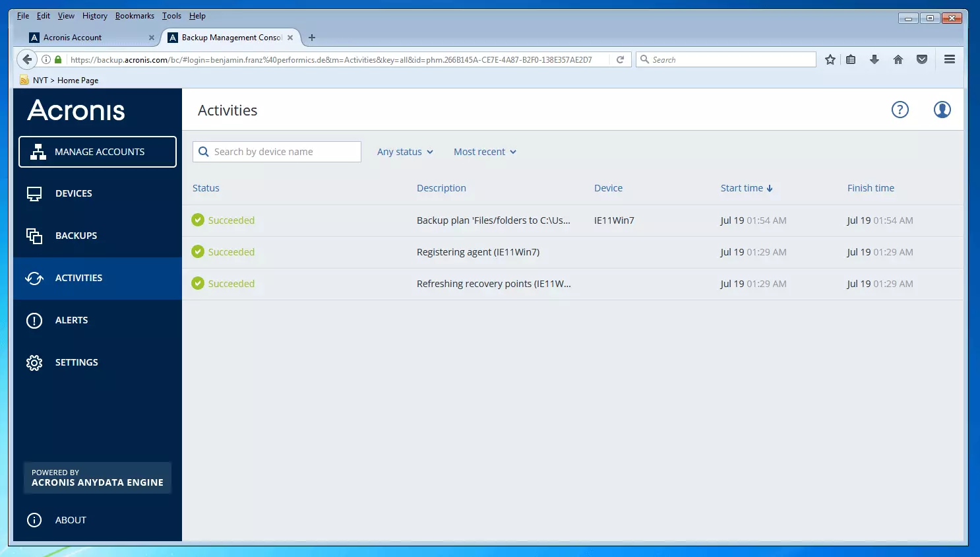Go to the Devices section
This screenshot has width=980, height=557.
[x=98, y=193]
